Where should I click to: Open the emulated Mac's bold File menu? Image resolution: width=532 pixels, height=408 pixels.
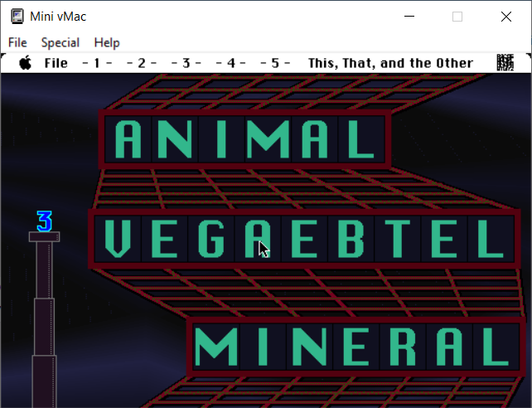point(56,63)
